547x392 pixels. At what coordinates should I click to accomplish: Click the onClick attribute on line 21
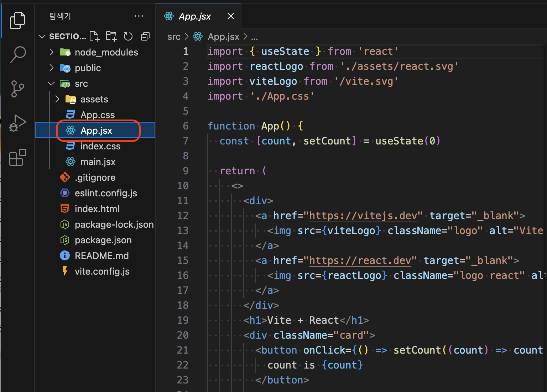point(324,350)
